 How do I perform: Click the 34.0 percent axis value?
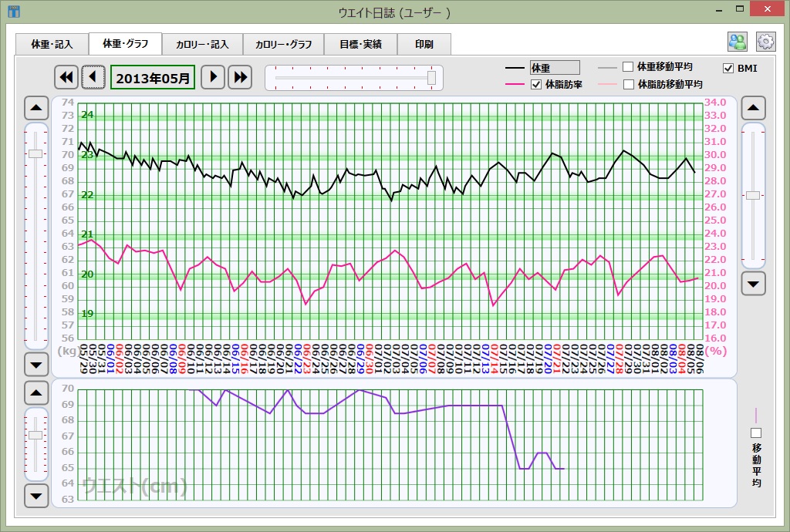(715, 103)
